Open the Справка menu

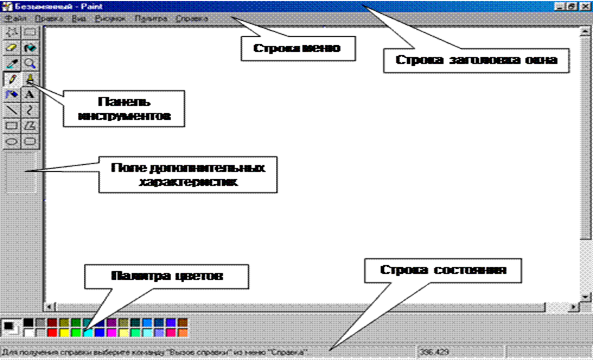click(x=192, y=18)
